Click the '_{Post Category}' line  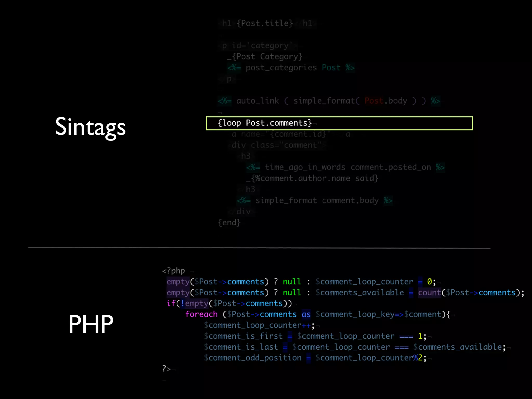[x=265, y=57]
